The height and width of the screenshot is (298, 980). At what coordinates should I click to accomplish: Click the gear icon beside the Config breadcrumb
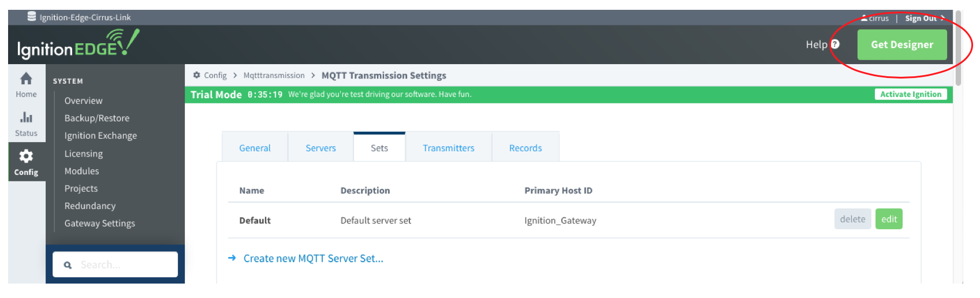(196, 75)
